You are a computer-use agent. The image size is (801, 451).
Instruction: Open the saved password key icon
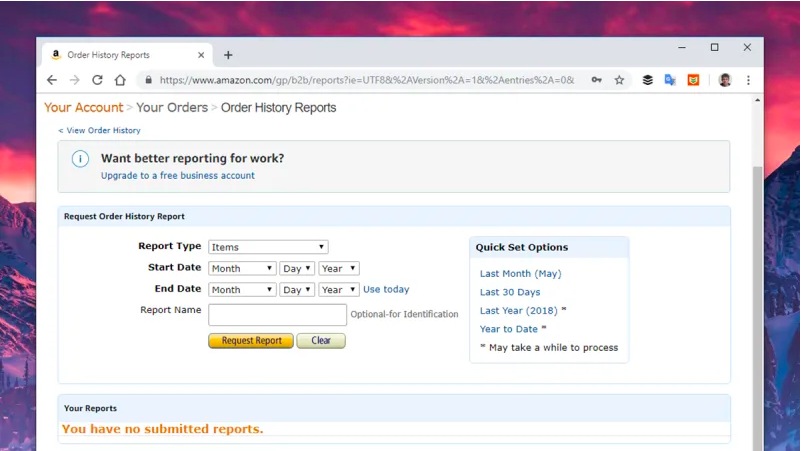596,80
